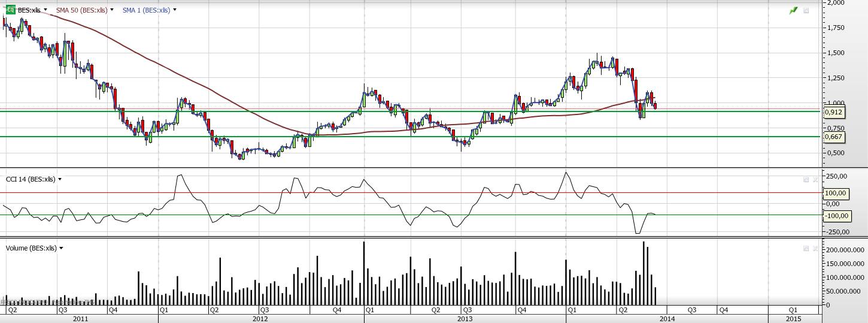Click the 2012 year on time axis
Screen dimensions: 868x323
260,319
